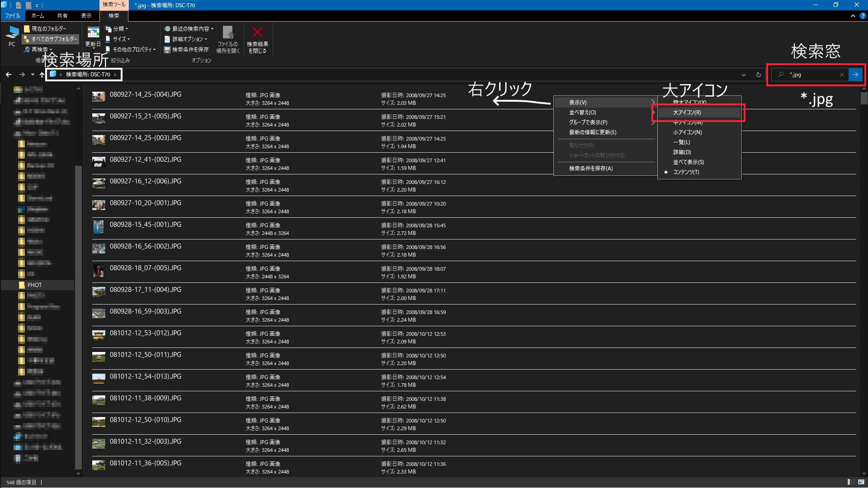Screen dimensions: 868x488
Task: Click the help question mark icon
Action: coord(863,15)
